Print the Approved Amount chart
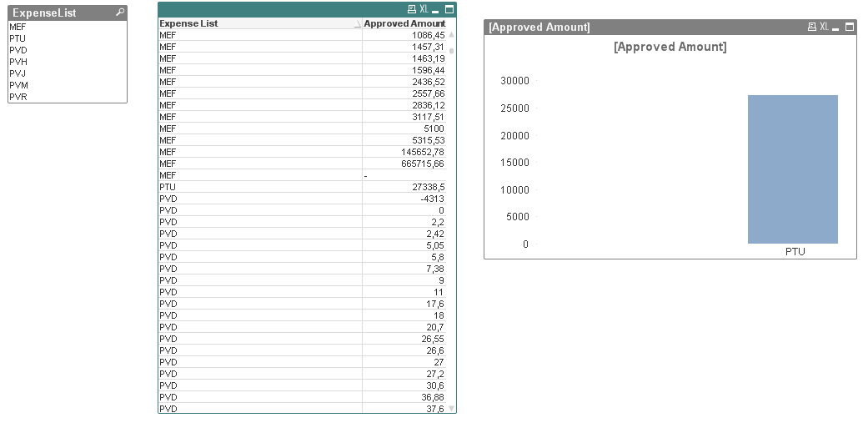868x423 pixels. click(x=812, y=27)
